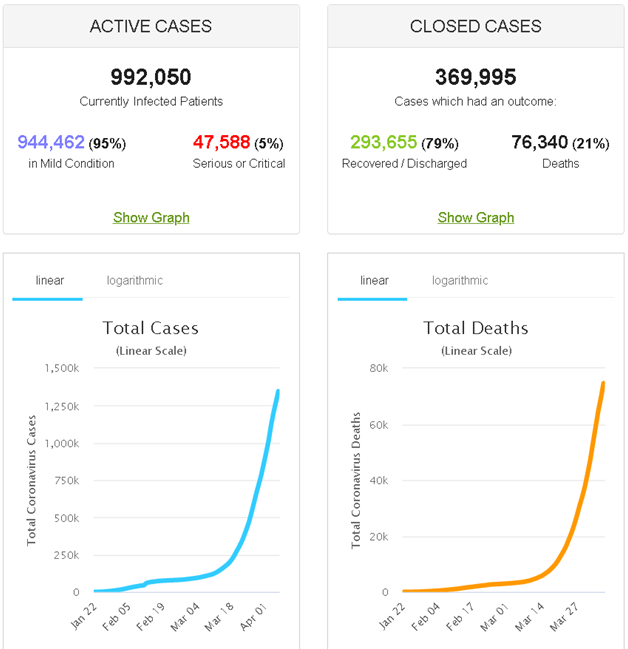Viewport: 628px width, 649px height.
Task: Click the 'Total Coronavirus Deaths' axis title
Action: point(356,480)
